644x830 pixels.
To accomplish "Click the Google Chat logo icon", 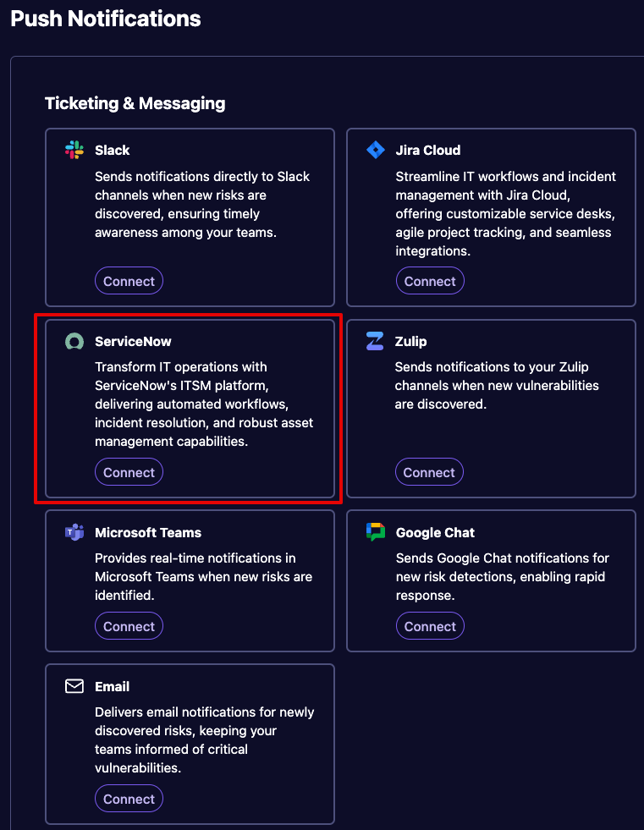I will click(376, 532).
